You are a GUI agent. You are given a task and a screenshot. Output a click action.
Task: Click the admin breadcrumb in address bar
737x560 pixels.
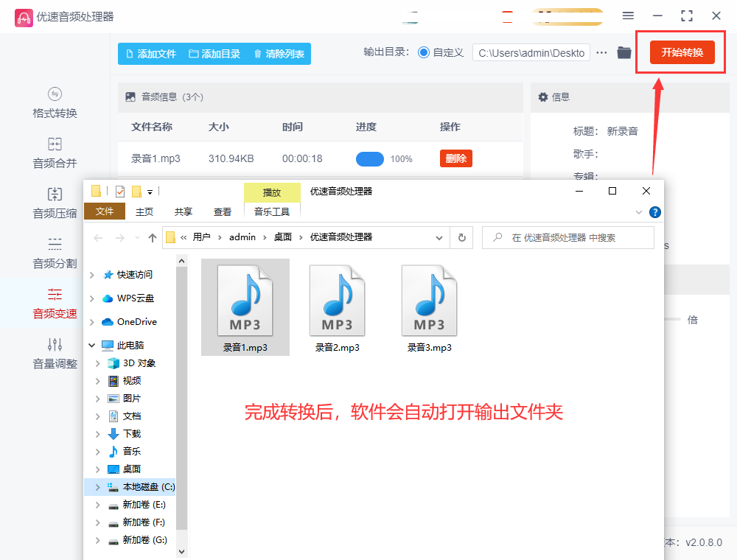point(242,237)
